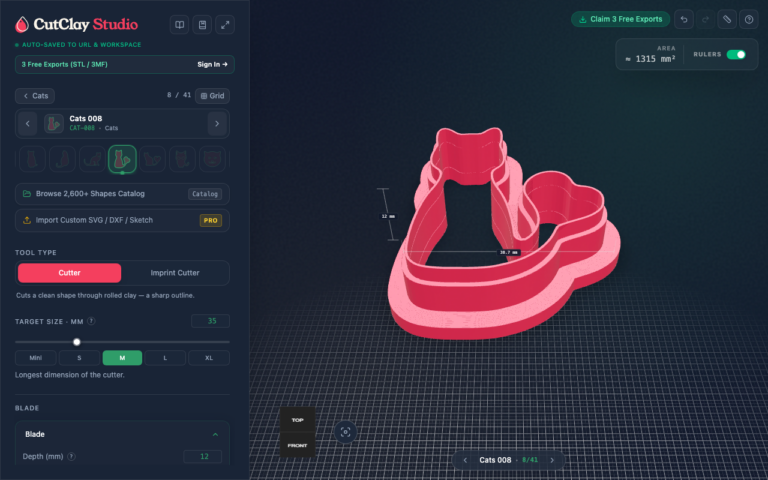Image resolution: width=768 pixels, height=480 pixels.
Task: Switch to FRONT view cube face
Action: (x=297, y=445)
